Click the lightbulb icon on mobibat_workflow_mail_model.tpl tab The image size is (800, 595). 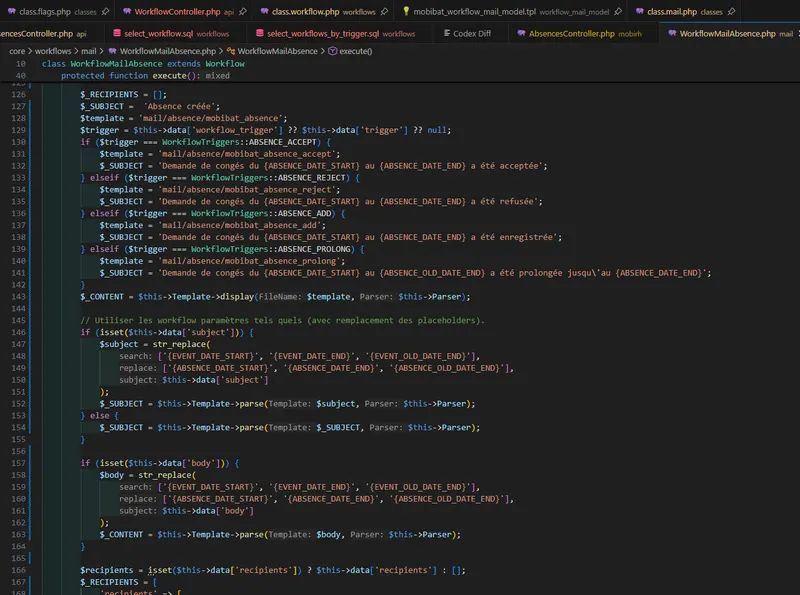(x=406, y=11)
